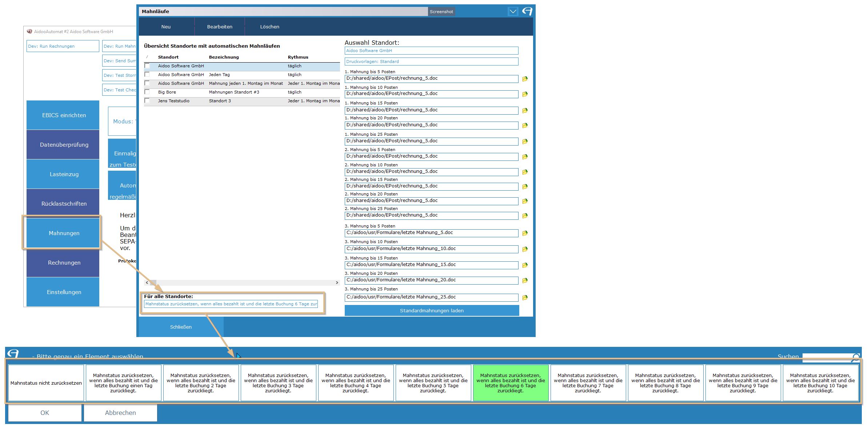Click folder icon for 2. Mahnung bis 10 Posten
Viewport: 868px width, 436px height.
(525, 172)
